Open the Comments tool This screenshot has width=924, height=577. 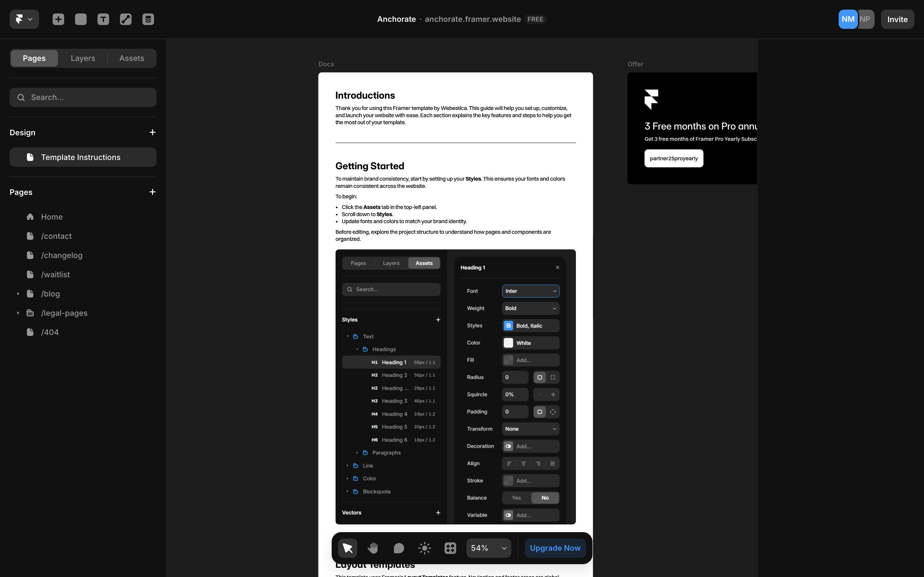pyautogui.click(x=398, y=548)
